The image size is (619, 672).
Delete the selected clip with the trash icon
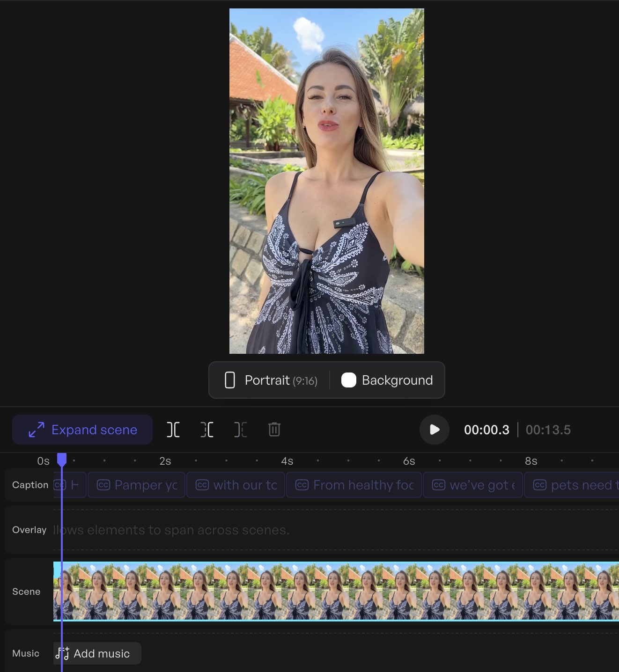tap(274, 429)
